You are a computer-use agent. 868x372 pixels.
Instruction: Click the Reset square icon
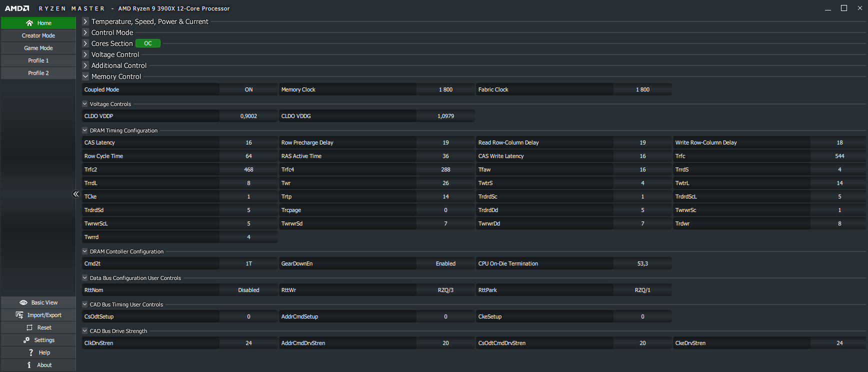[29, 327]
